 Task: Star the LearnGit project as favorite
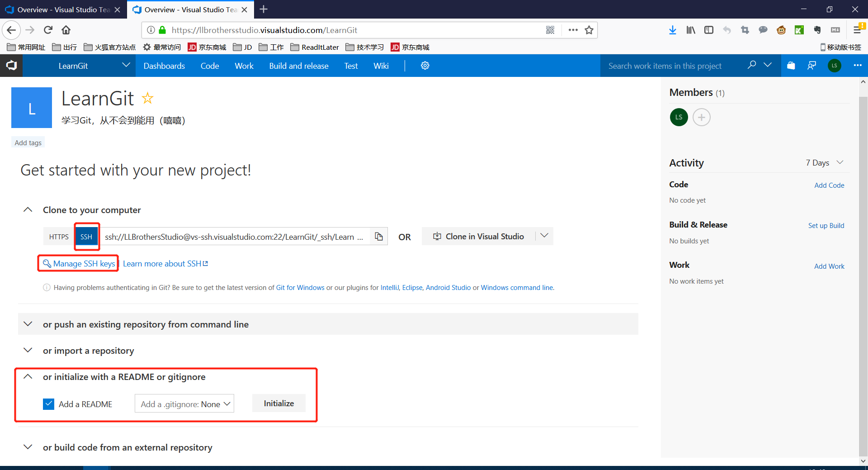(x=148, y=98)
